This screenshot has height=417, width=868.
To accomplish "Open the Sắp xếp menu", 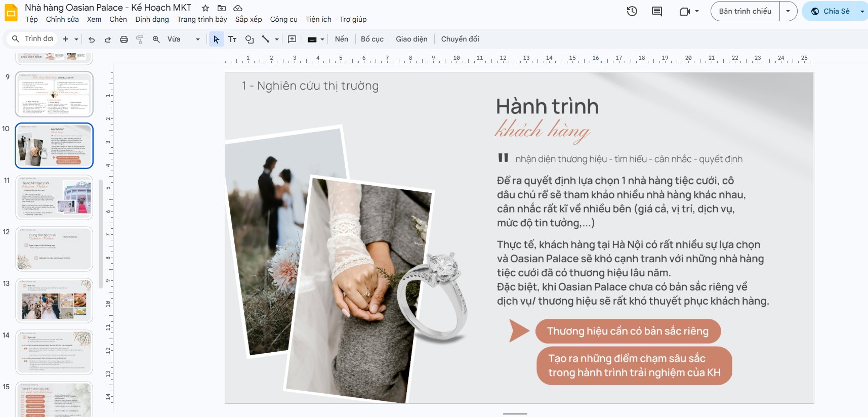I will (249, 19).
